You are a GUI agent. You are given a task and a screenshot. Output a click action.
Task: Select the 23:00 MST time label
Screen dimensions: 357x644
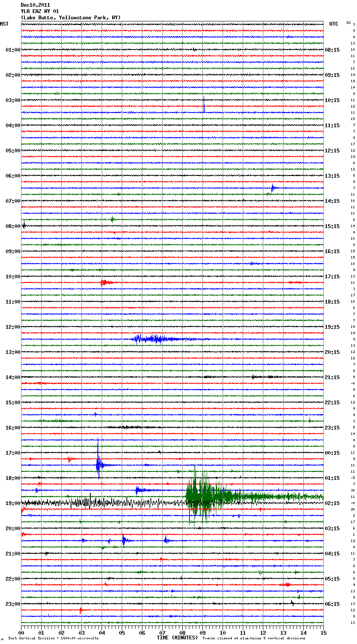[13, 604]
